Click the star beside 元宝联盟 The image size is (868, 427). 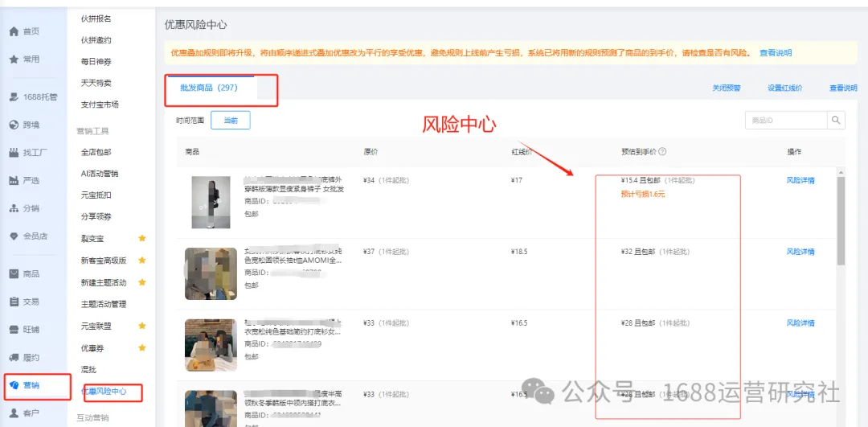(x=141, y=326)
